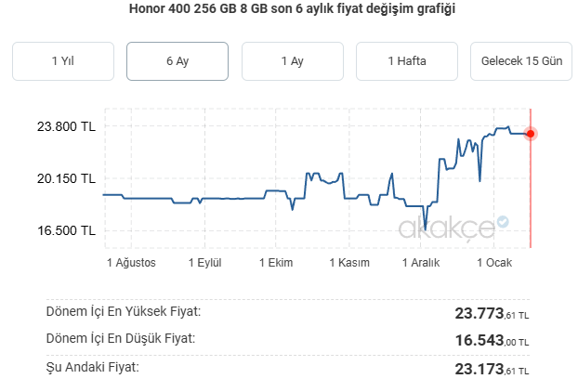Screen dimensions: 578x392
Task: Click the red current-price dot on chart
Action: point(531,134)
